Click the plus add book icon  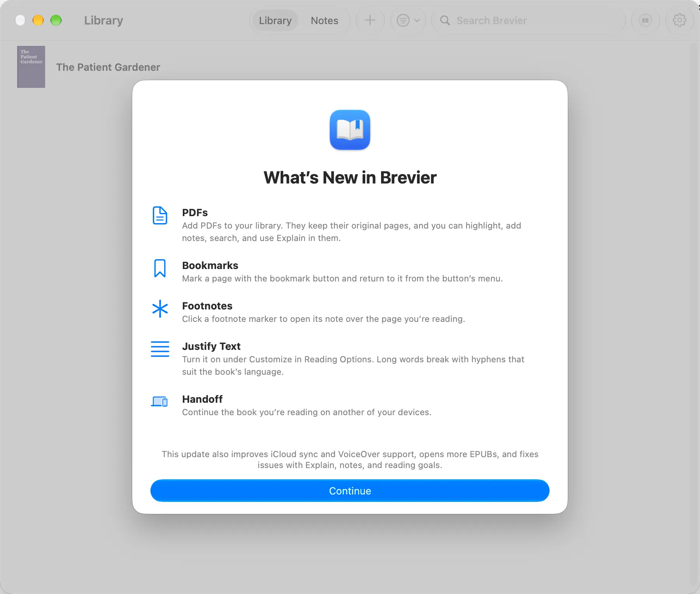pyautogui.click(x=370, y=20)
